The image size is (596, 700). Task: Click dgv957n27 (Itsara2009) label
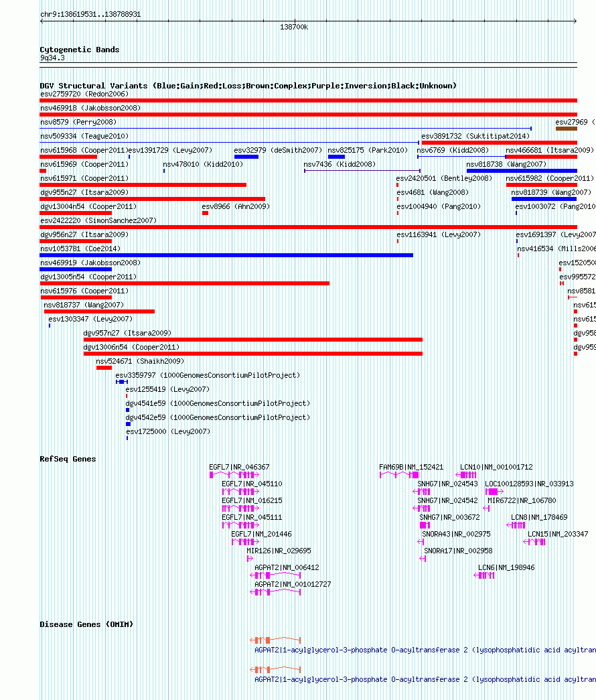tap(127, 333)
